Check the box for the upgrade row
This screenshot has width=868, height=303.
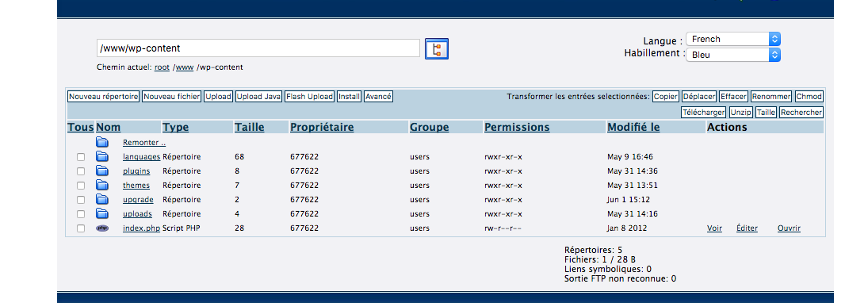click(81, 200)
